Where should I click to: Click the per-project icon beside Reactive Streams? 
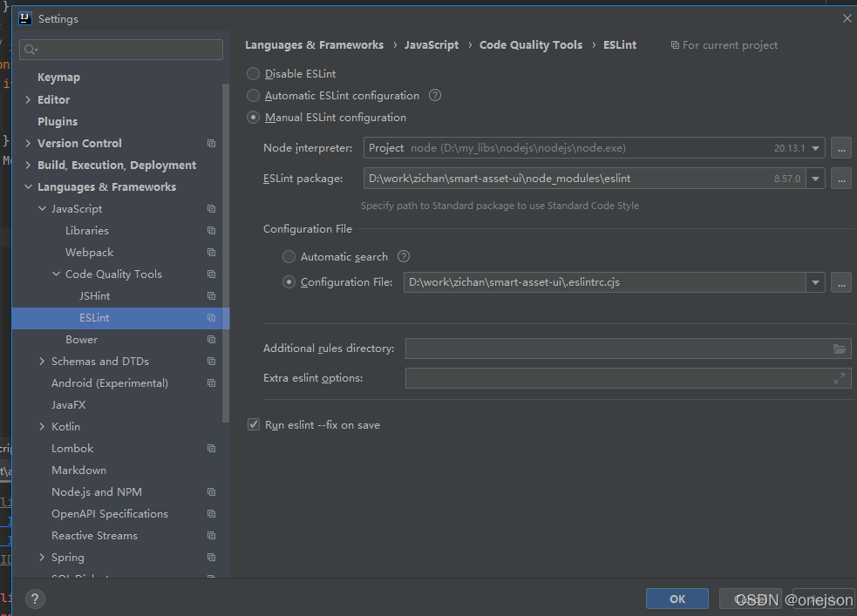212,536
